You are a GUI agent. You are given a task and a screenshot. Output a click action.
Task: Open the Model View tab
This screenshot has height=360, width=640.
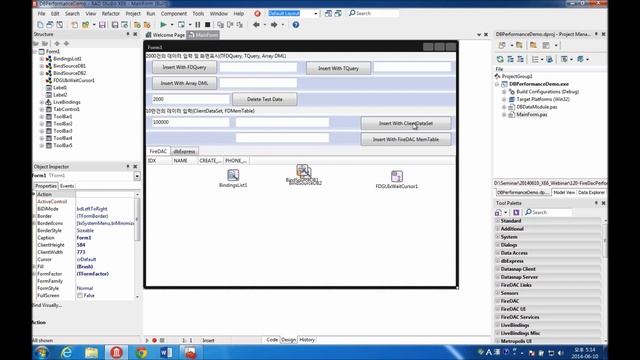pyautogui.click(x=564, y=192)
